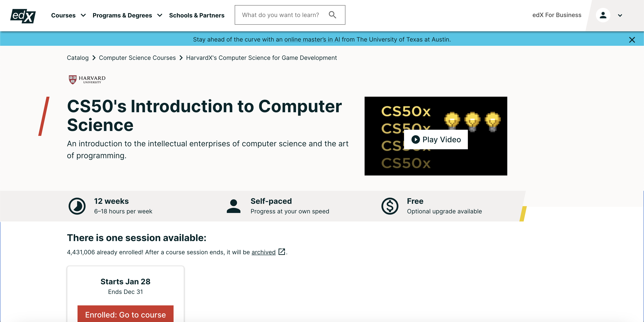Expand the Programs & Degrees dropdown
The width and height of the screenshot is (644, 322).
(x=127, y=15)
